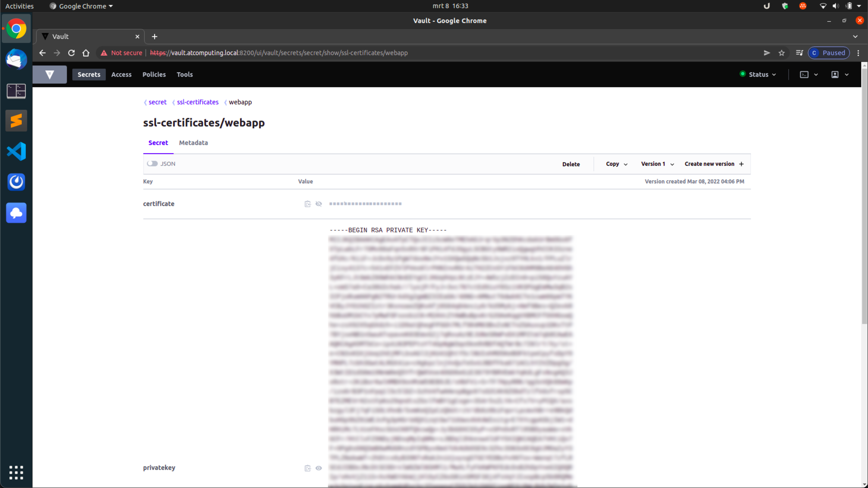Open the Policies menu item
This screenshot has width=868, height=488.
coord(154,74)
